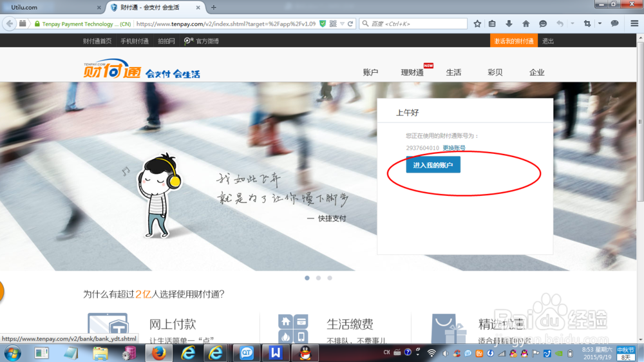Click the Wi-Fi icon in system tray
This screenshot has width=644, height=362.
431,353
